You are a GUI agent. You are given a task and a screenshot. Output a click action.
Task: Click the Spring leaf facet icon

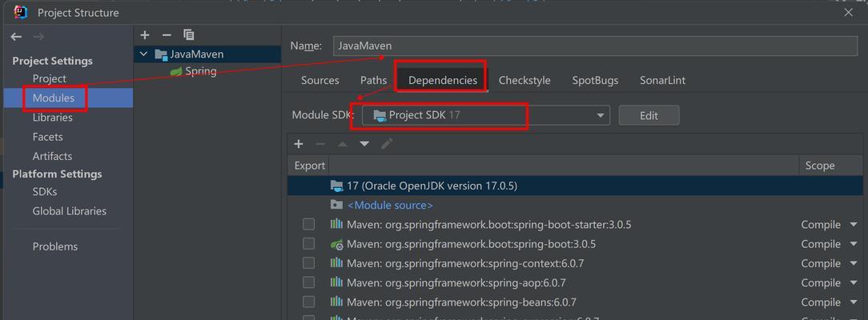coord(176,71)
